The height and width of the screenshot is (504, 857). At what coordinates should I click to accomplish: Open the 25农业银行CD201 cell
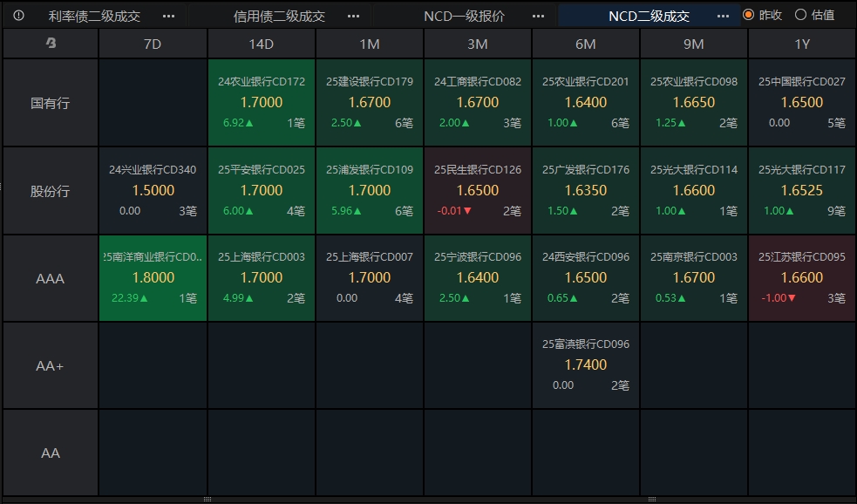pos(586,103)
